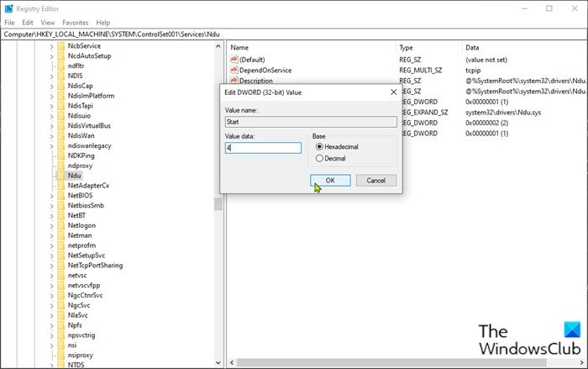Click the Netlogon folder icon
Image resolution: width=588 pixels, height=369 pixels.
pos(61,225)
